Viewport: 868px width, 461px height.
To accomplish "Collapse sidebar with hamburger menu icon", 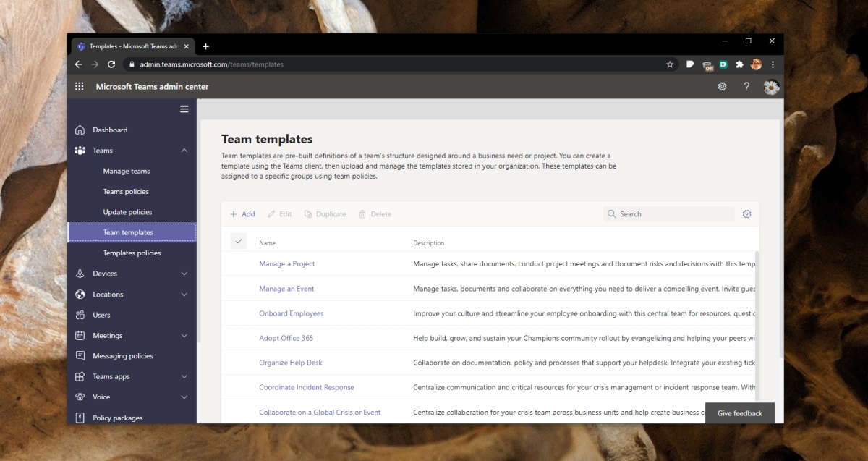I will [184, 109].
